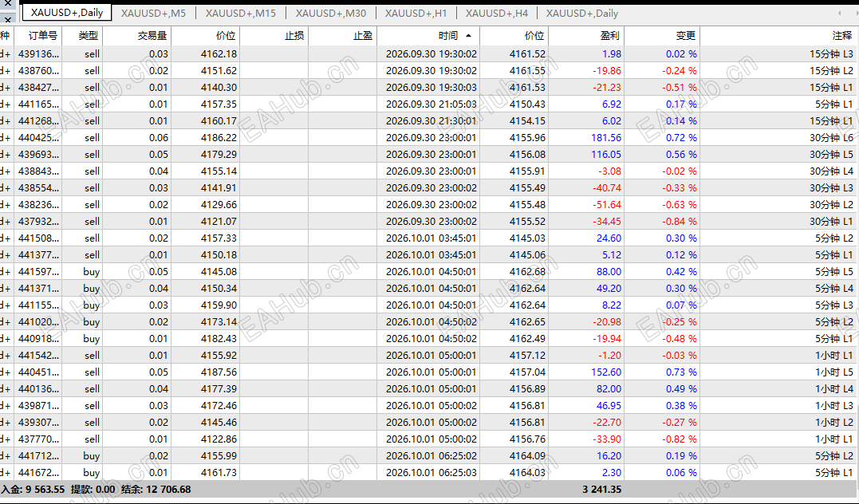The image size is (859, 504).
Task: Open the inactive XAUUSD+,Daily tab after H4
Action: tap(581, 13)
